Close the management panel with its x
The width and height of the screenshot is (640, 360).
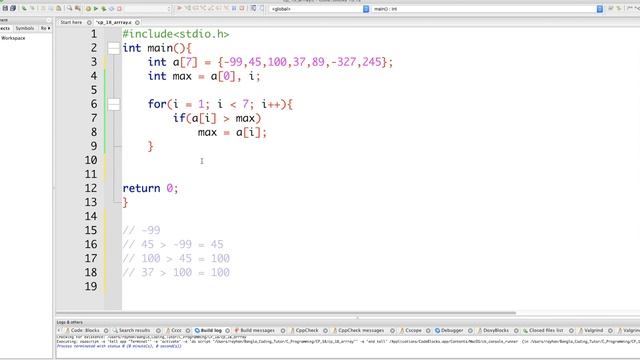pos(49,20)
